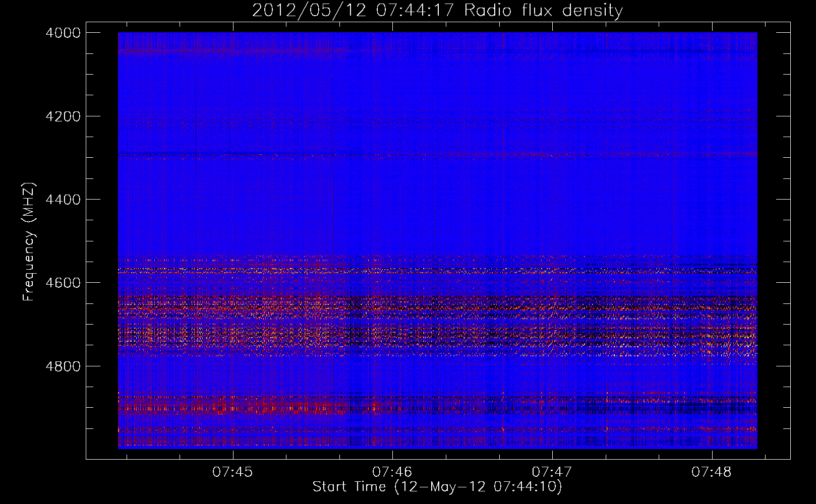Click the 07:46 time tick label
Screen dimensions: 816x504
point(392,472)
